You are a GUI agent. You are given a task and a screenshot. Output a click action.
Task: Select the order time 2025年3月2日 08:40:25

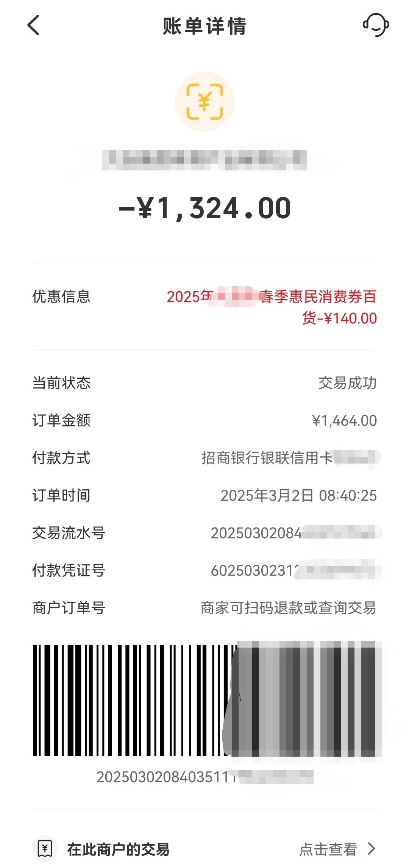pos(299,495)
